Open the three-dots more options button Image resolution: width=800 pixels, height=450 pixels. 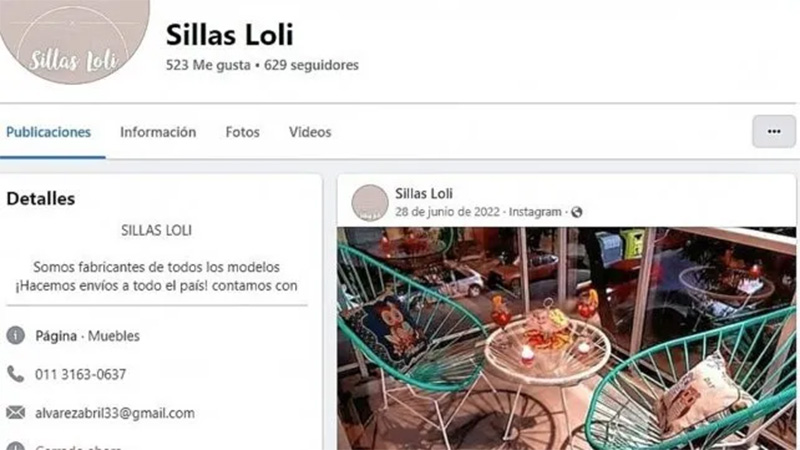(x=773, y=132)
